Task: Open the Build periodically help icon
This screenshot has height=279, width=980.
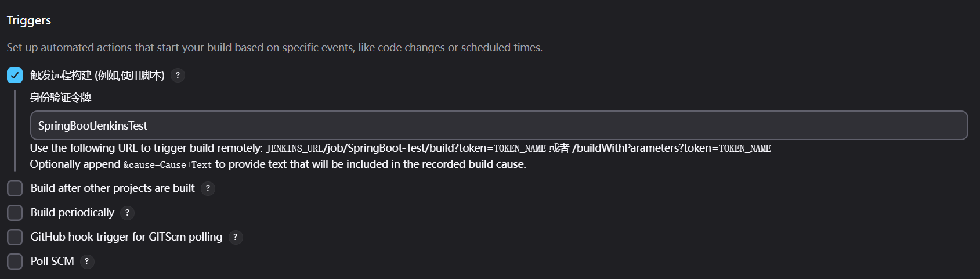Action: tap(127, 213)
